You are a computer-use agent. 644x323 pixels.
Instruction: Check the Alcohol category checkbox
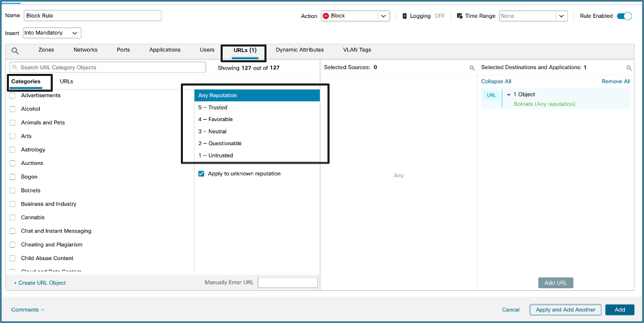click(13, 109)
